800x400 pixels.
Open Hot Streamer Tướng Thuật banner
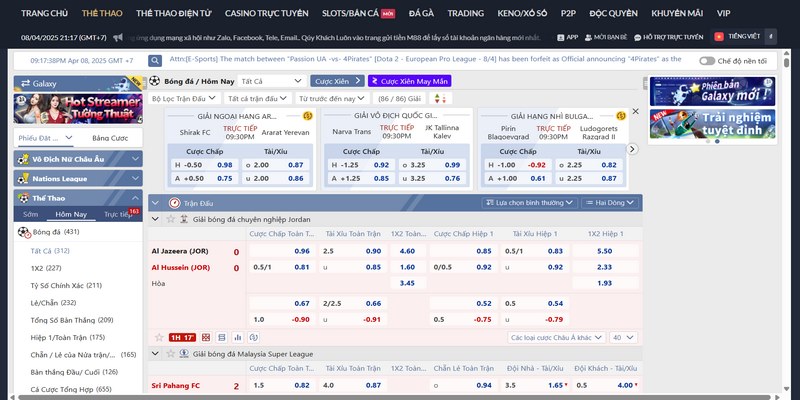tap(78, 109)
